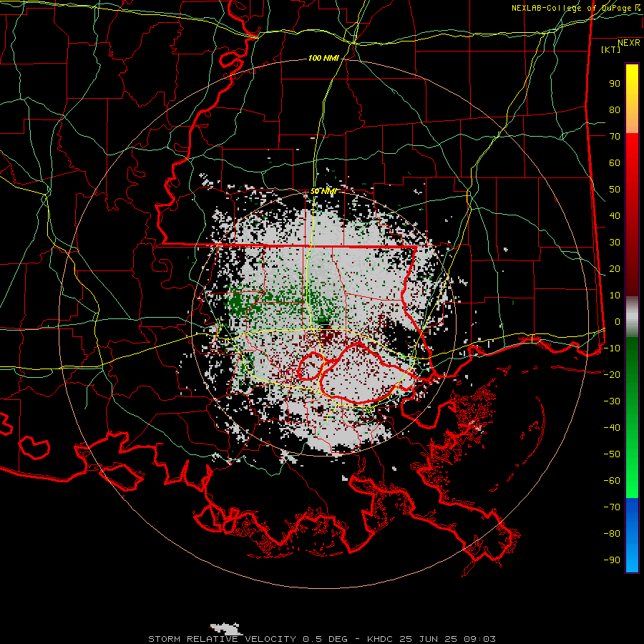Click the -90 value on the velocity scale
This screenshot has width=644, height=644.
click(612, 560)
